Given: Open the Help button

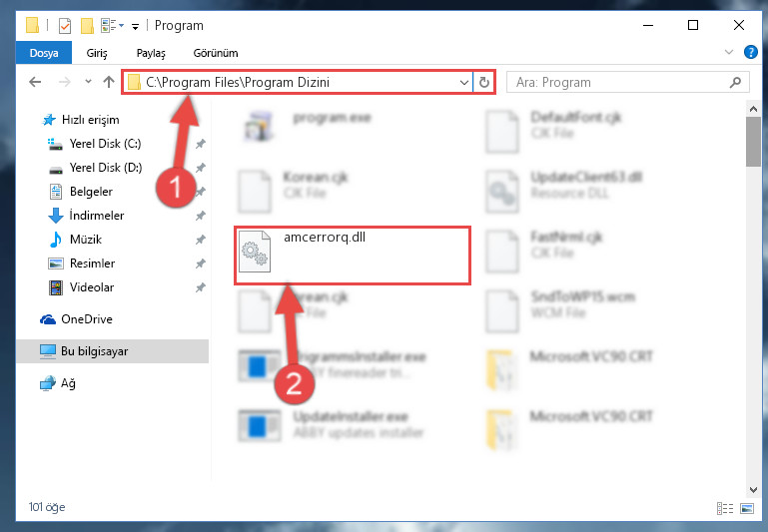Looking at the screenshot, I should coord(750,52).
